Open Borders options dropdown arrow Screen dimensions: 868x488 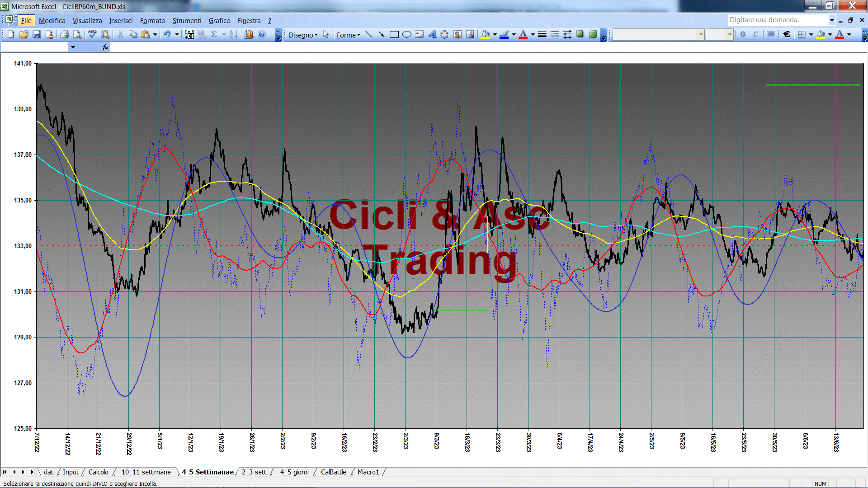coord(811,34)
